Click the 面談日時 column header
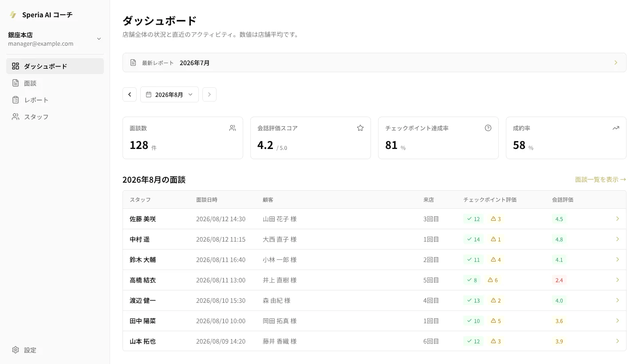 tap(207, 200)
